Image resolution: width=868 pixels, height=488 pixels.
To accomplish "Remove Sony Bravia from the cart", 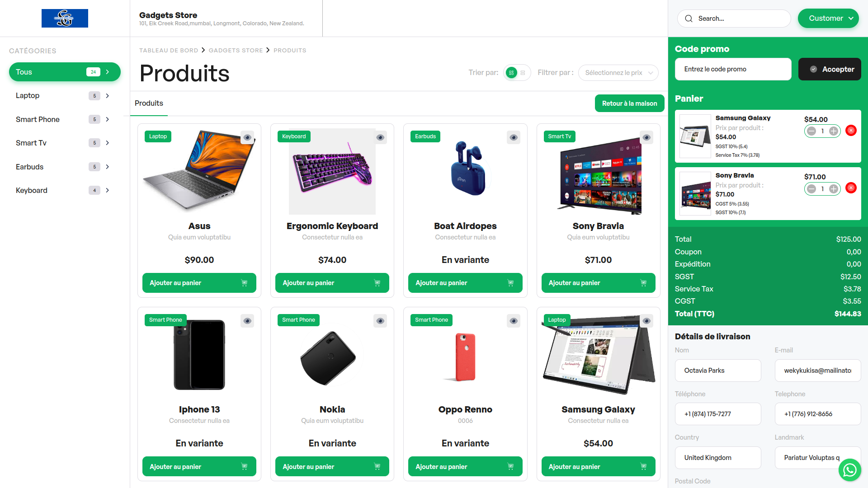I will (x=851, y=188).
